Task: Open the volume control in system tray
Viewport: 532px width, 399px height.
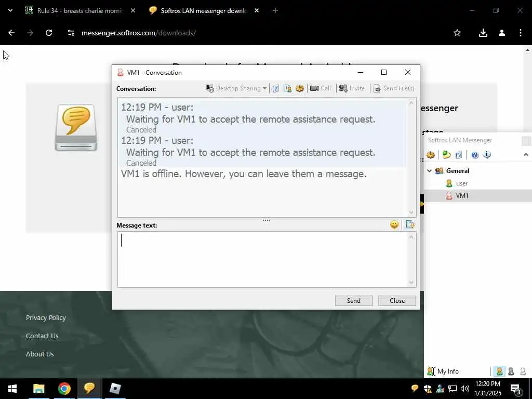Action: coord(465,389)
